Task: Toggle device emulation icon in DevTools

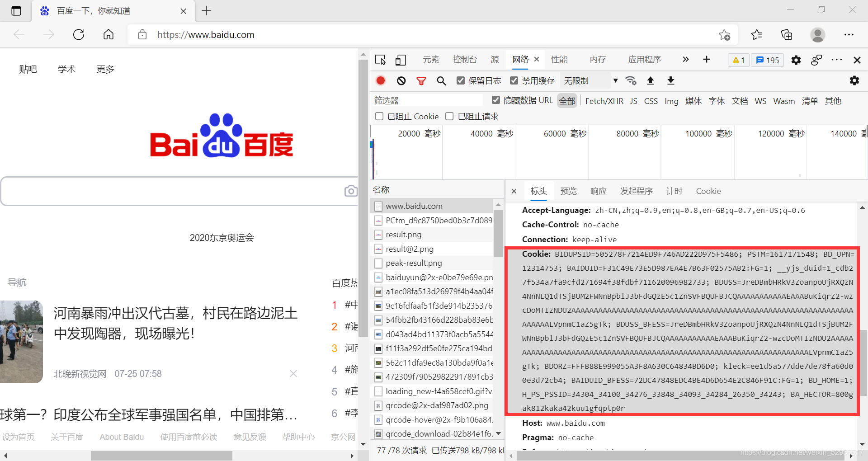Action: (401, 60)
